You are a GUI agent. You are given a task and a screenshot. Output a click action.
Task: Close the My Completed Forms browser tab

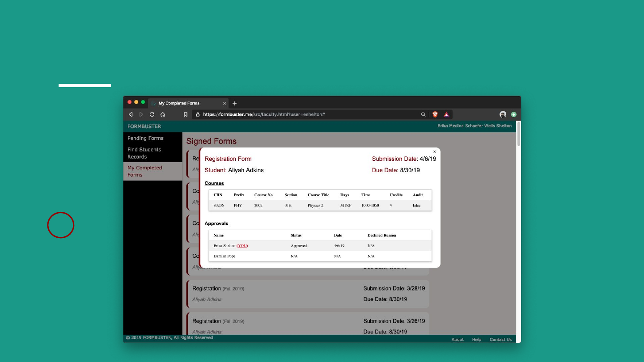point(225,103)
